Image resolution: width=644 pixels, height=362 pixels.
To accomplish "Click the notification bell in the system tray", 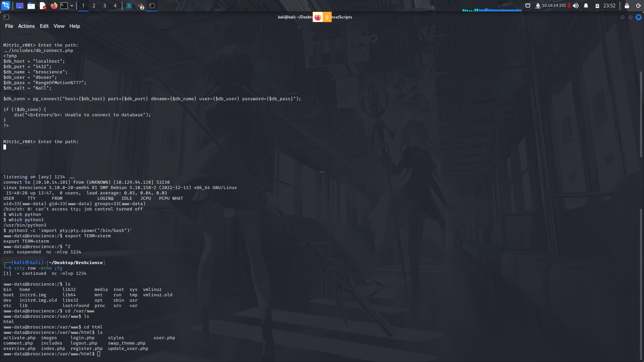I will [x=586, y=5].
